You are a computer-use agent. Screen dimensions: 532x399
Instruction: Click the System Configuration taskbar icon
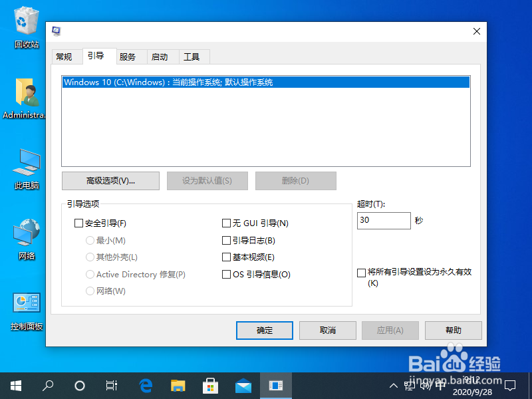[276, 386]
